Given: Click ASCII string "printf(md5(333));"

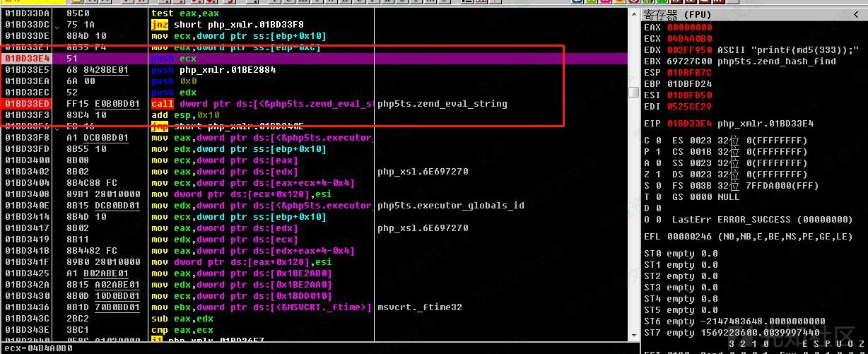Looking at the screenshot, I should pos(788,50).
